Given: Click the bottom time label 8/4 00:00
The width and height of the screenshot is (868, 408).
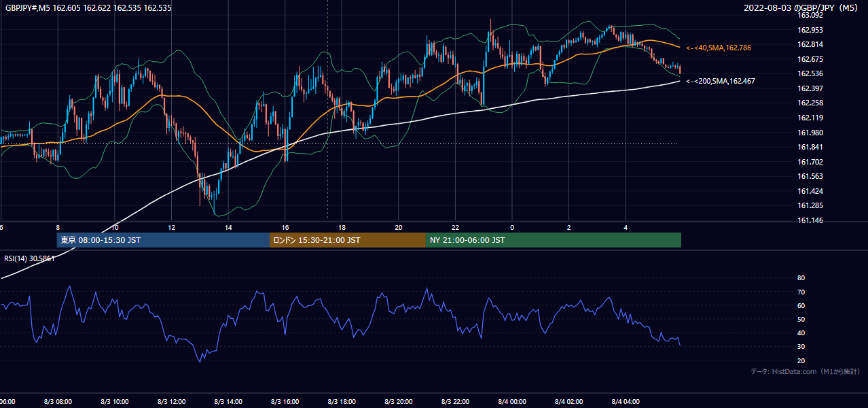Looking at the screenshot, I should [x=512, y=402].
